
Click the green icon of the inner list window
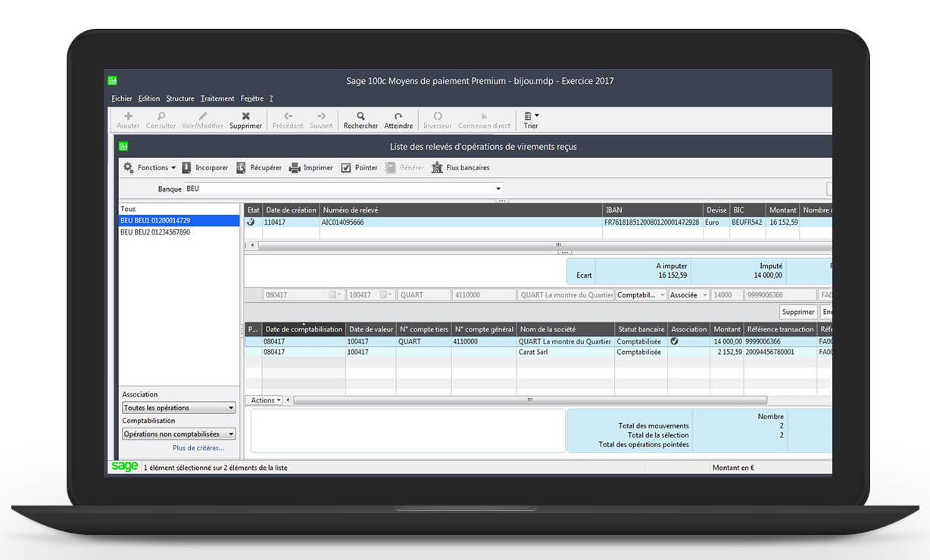(123, 146)
